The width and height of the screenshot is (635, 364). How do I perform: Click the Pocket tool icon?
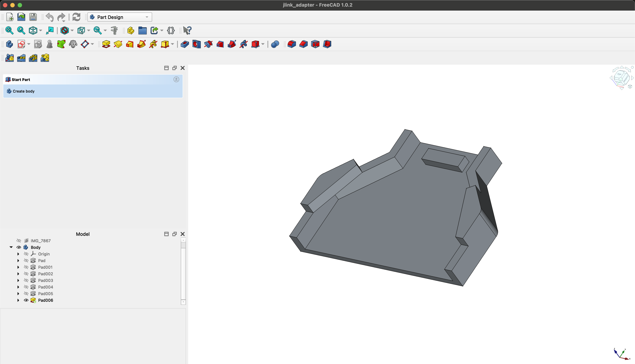[185, 44]
